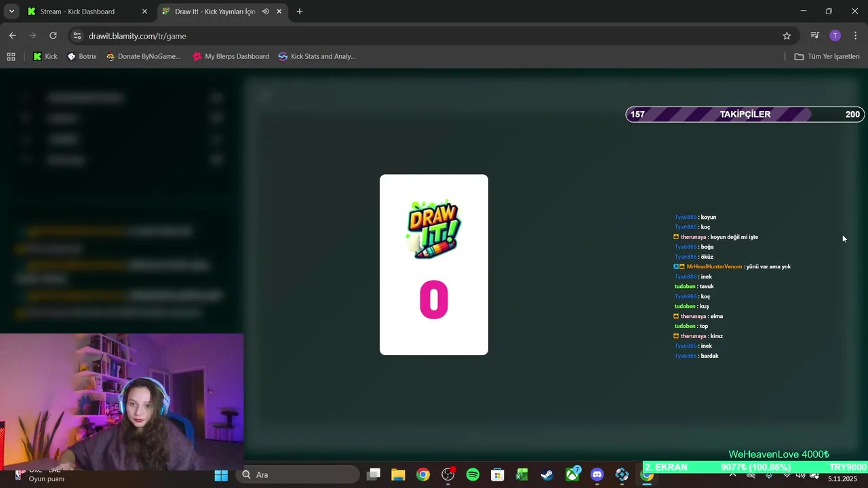Open Microsoft Store from the taskbar
Image resolution: width=868 pixels, height=488 pixels.
tap(498, 475)
